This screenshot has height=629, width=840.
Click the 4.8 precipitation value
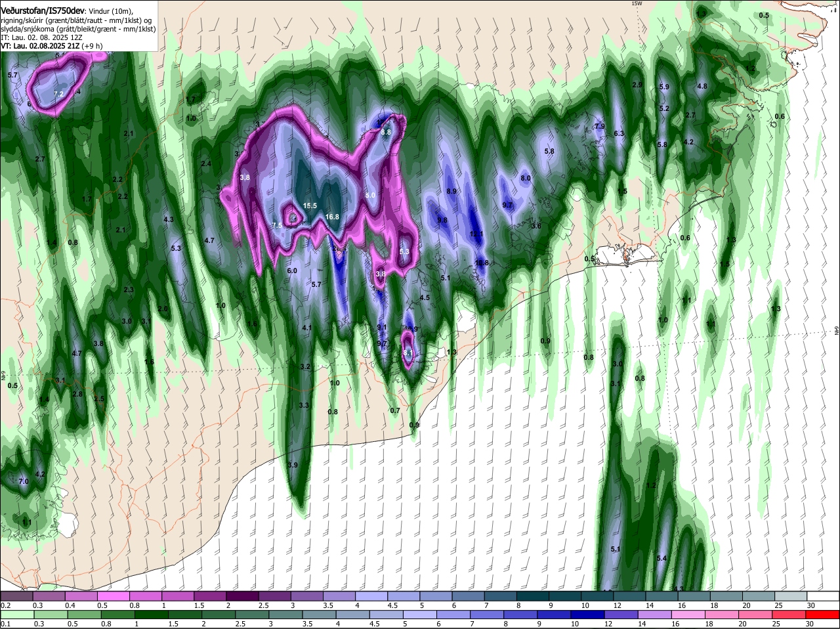tap(702, 86)
